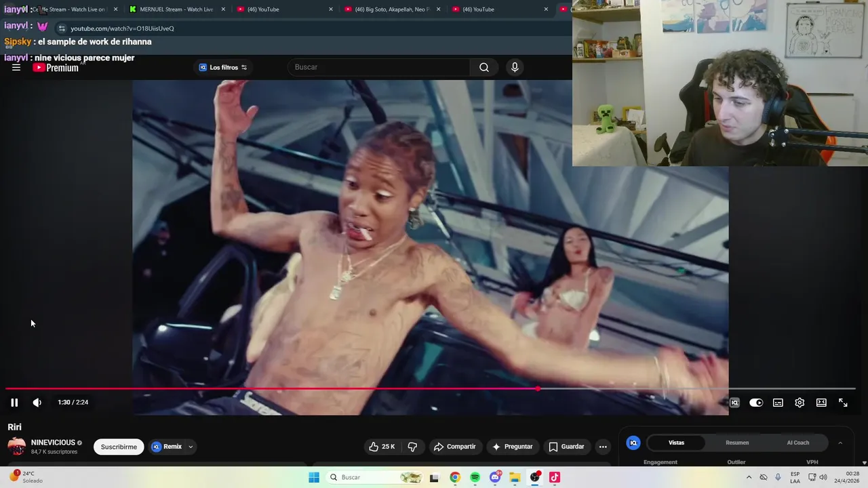Open TikTok app in taskbar
Screen dimensions: 868x488
[x=555, y=477]
